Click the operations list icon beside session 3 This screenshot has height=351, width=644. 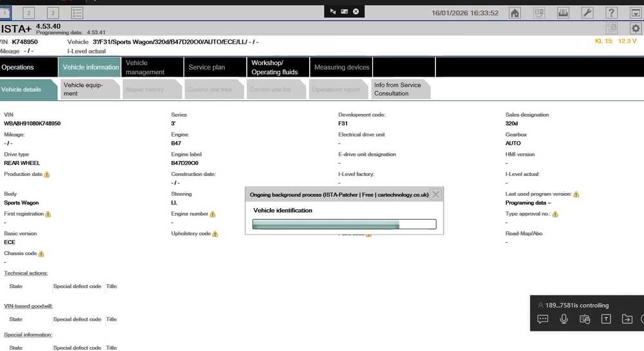coord(77,13)
